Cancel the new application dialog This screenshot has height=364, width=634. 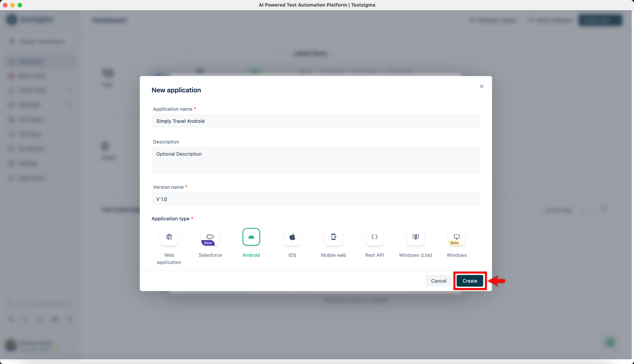click(439, 281)
